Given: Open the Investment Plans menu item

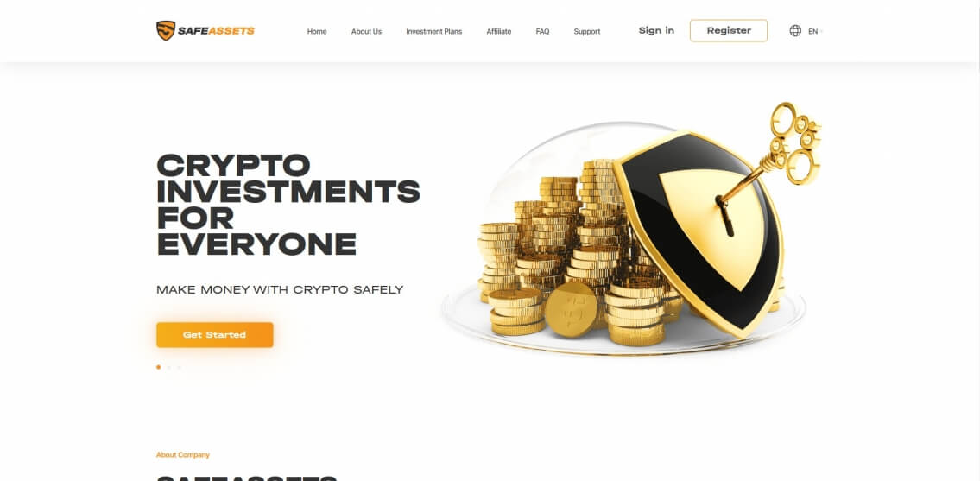Looking at the screenshot, I should [433, 31].
